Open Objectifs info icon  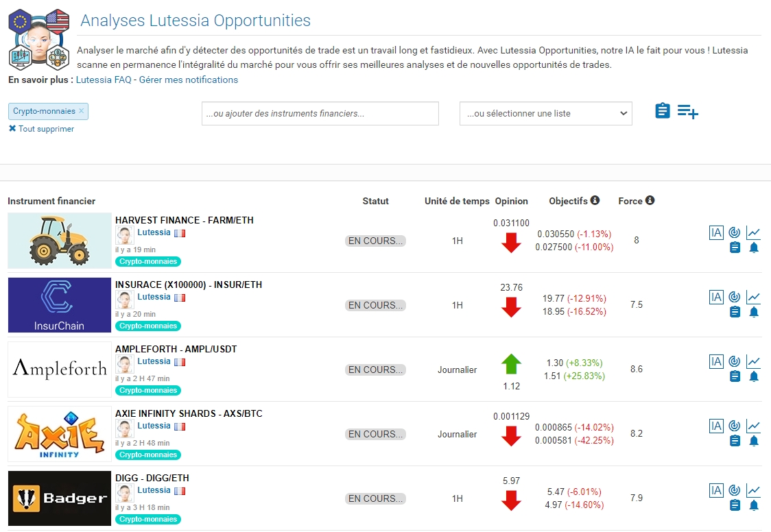point(595,200)
